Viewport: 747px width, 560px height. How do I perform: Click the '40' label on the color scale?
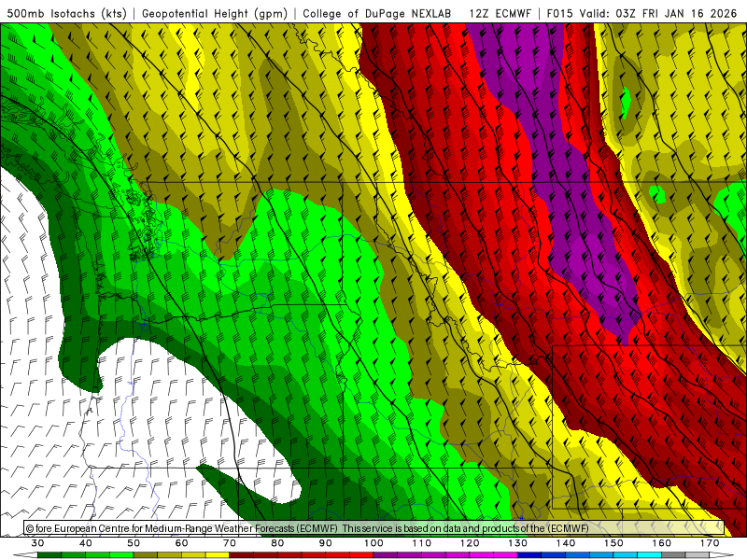tap(86, 543)
